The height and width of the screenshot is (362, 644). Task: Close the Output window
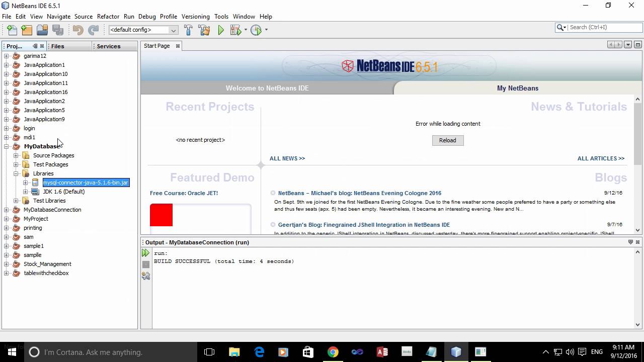pyautogui.click(x=637, y=242)
